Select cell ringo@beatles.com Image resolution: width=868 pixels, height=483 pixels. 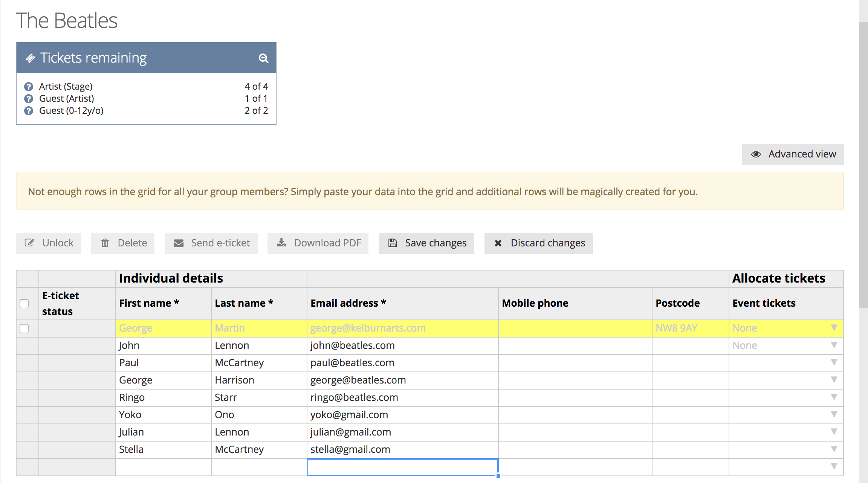coord(403,397)
